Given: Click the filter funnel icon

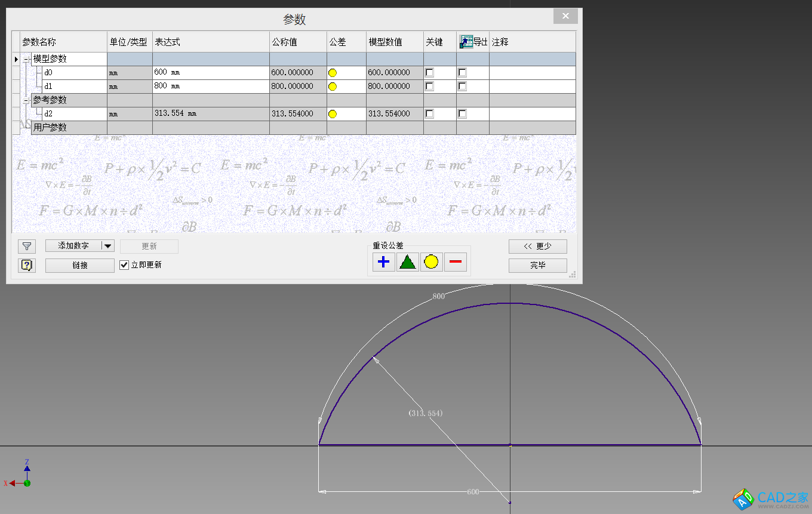Looking at the screenshot, I should click(27, 246).
